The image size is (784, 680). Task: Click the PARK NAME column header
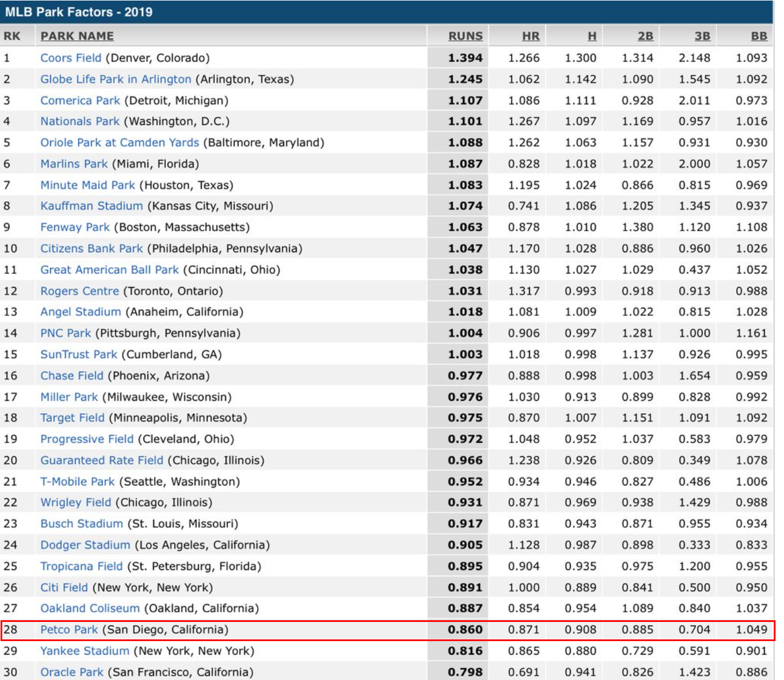[77, 36]
